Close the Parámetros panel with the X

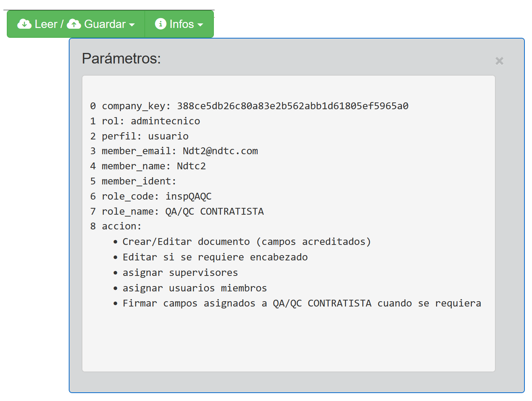(x=499, y=61)
